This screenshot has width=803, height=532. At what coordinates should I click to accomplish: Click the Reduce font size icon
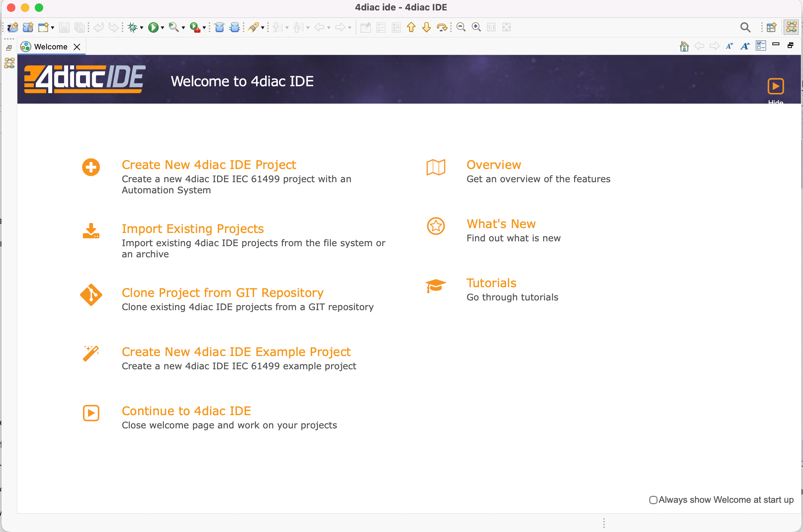(x=730, y=46)
